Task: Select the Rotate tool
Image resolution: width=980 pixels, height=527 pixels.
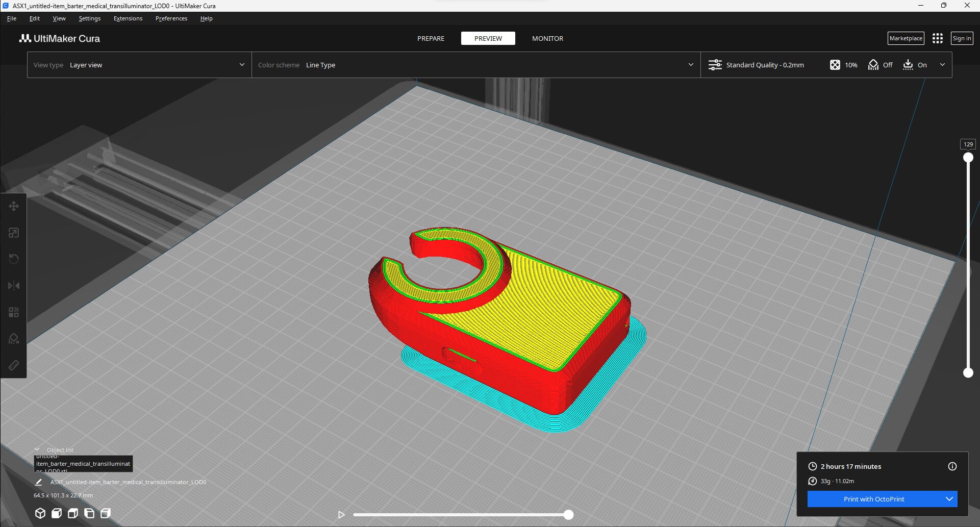Action: pyautogui.click(x=14, y=259)
